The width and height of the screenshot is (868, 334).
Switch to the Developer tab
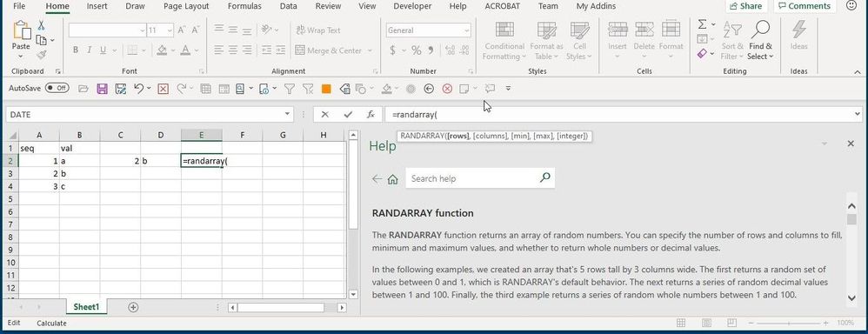pos(412,6)
